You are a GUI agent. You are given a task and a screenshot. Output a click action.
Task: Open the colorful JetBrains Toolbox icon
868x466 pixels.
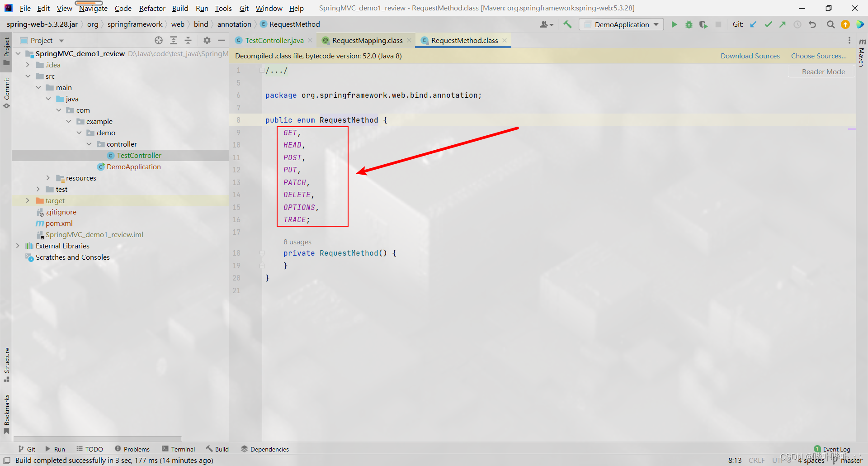[860, 24]
